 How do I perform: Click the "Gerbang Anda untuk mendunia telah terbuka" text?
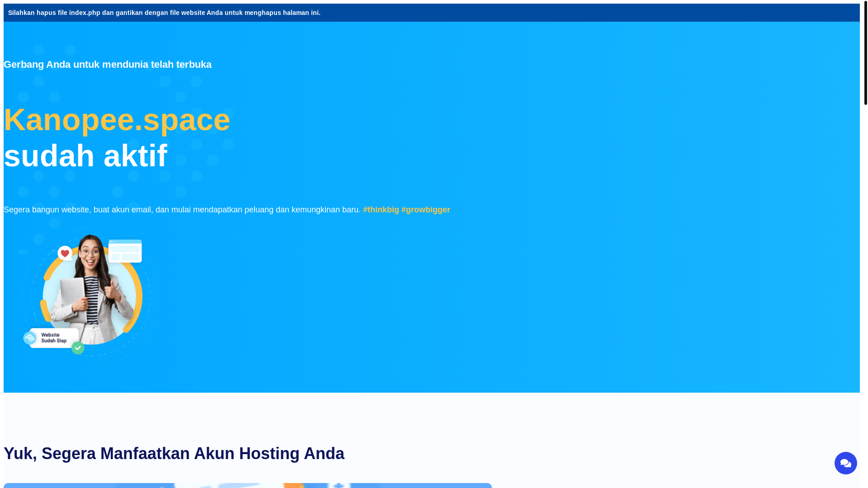[108, 65]
